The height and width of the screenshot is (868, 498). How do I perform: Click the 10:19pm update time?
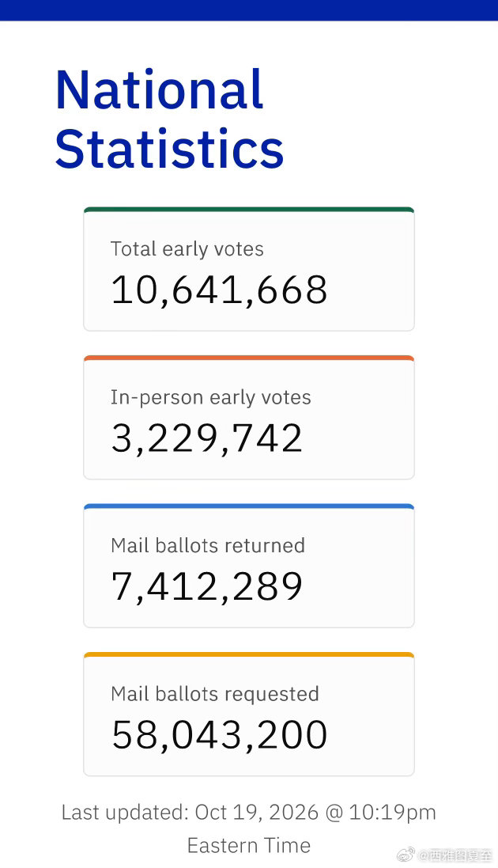(x=392, y=813)
